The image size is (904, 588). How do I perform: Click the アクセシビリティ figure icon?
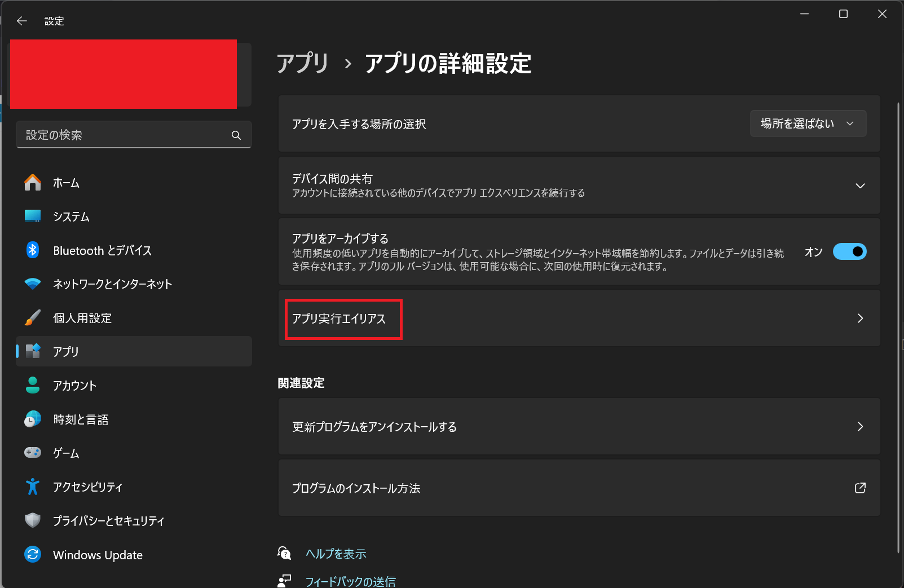33,487
